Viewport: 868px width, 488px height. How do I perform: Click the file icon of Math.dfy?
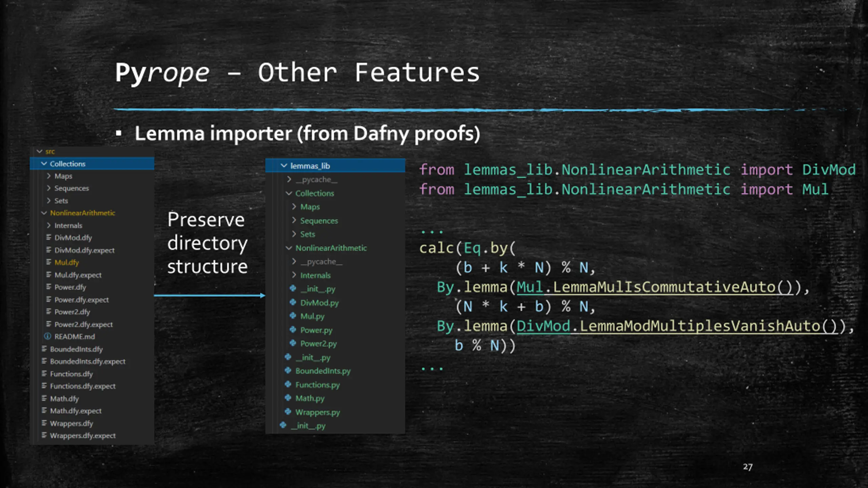44,398
